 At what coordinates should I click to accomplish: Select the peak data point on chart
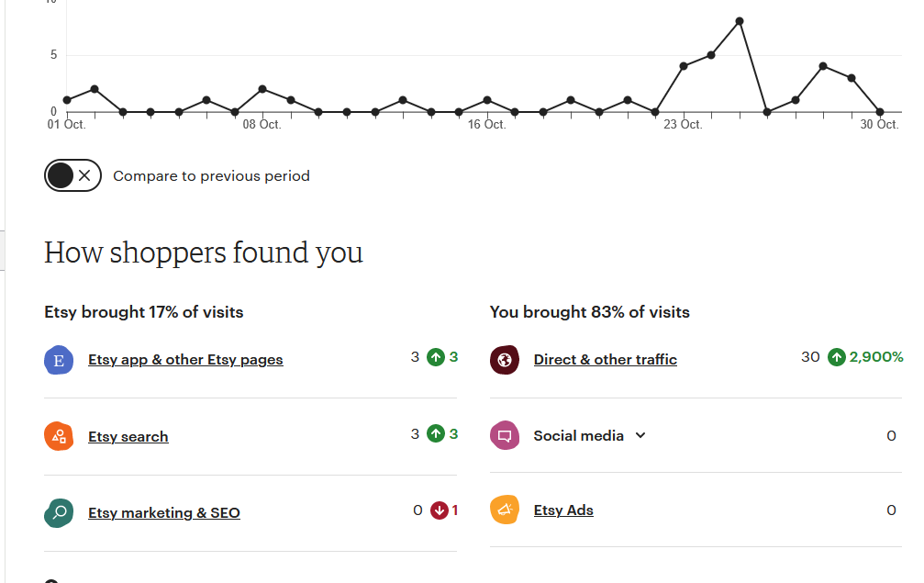click(x=740, y=21)
